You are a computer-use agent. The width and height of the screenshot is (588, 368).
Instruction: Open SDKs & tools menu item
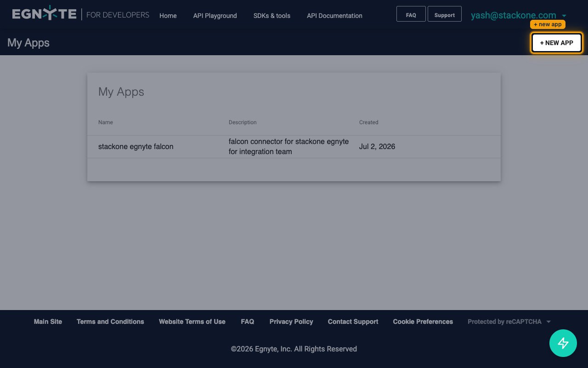[x=272, y=16]
